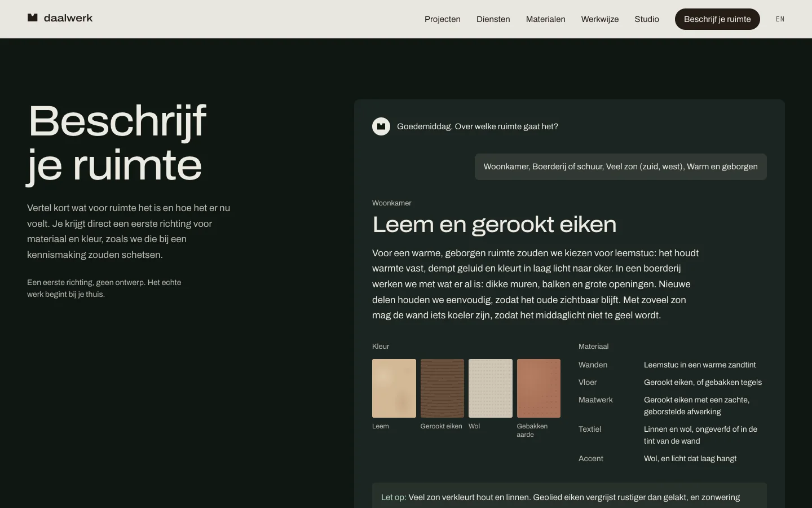Click the Beschrijf je ruimte button
The height and width of the screenshot is (508, 812).
point(717,19)
